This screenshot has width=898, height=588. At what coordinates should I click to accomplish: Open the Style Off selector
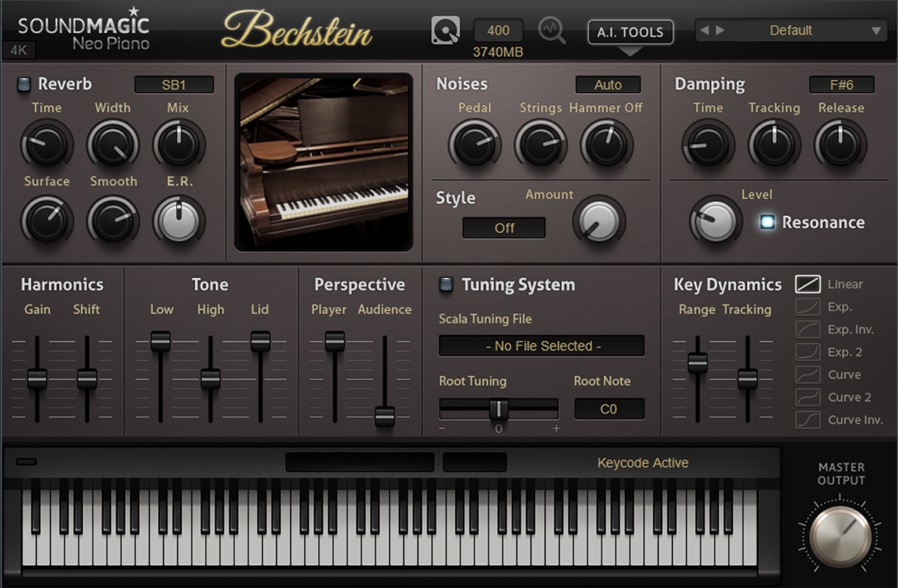pyautogui.click(x=504, y=228)
